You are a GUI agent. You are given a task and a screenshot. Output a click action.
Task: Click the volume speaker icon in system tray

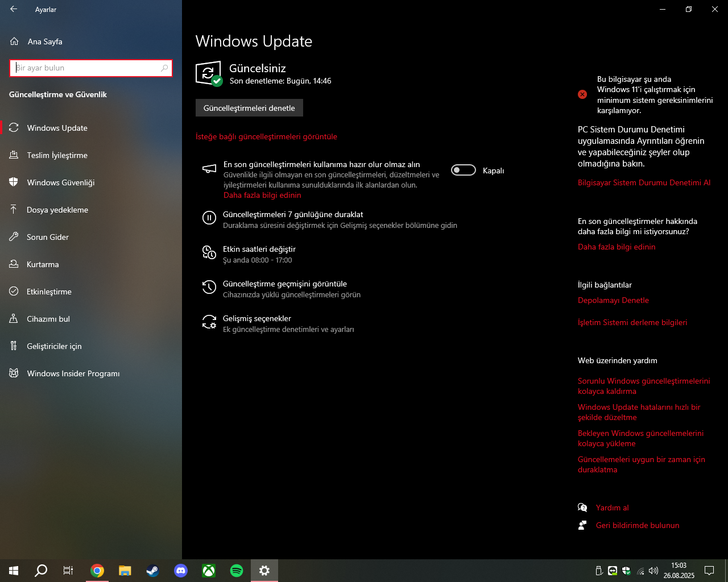[x=653, y=571]
